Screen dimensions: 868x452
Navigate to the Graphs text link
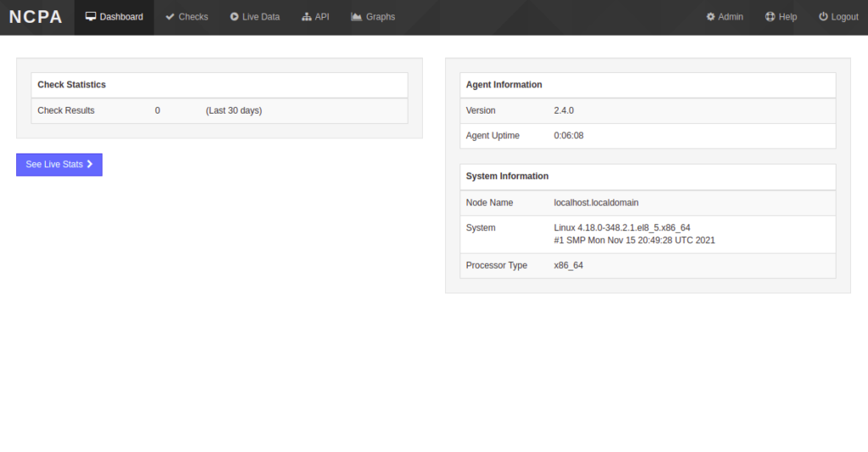point(381,17)
